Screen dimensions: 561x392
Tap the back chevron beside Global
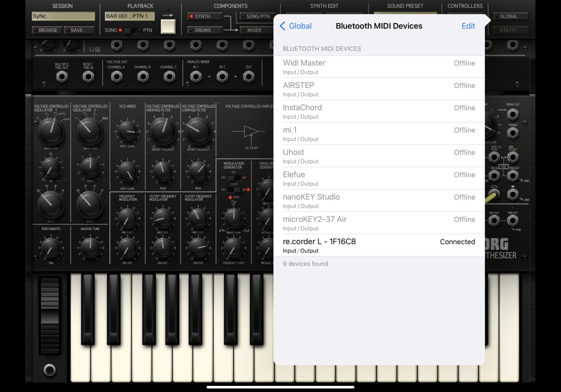[x=282, y=26]
